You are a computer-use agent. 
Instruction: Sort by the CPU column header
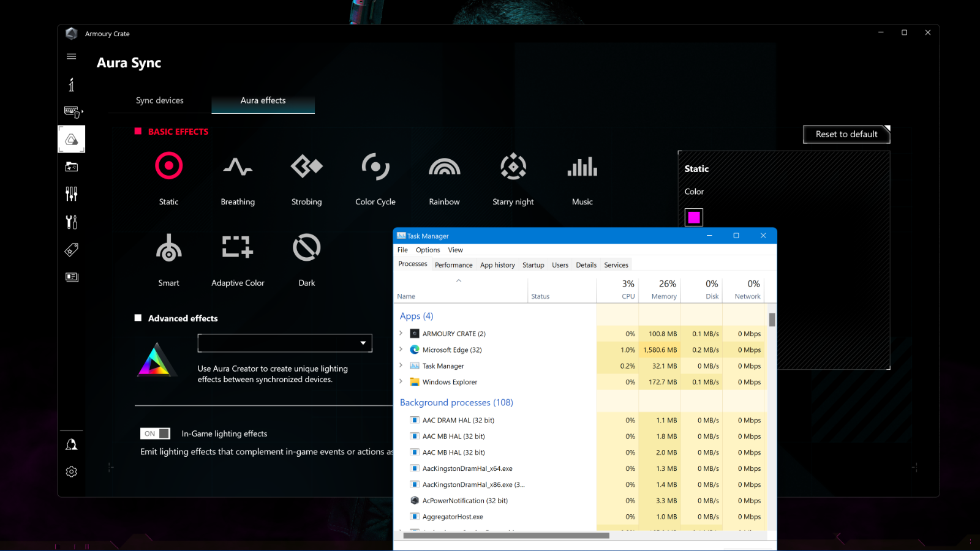pos(617,290)
